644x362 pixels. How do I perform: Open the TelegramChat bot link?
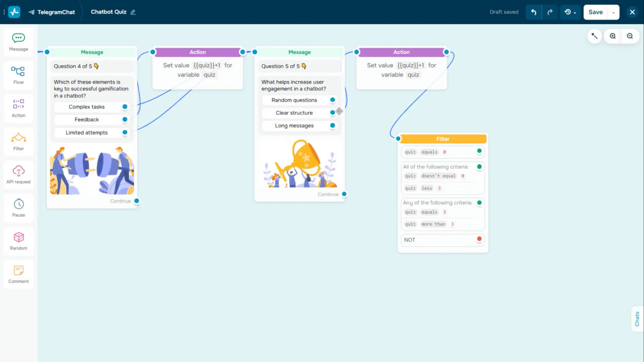coord(52,12)
